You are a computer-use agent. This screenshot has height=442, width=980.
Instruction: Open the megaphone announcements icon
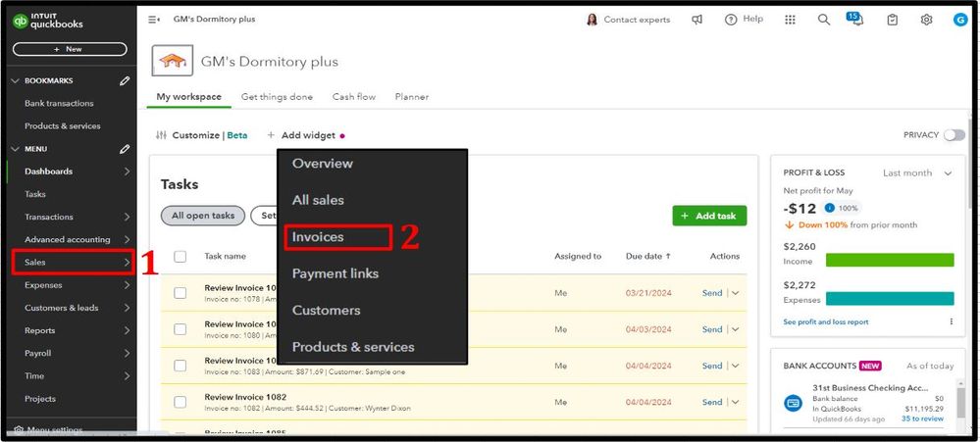pos(696,20)
